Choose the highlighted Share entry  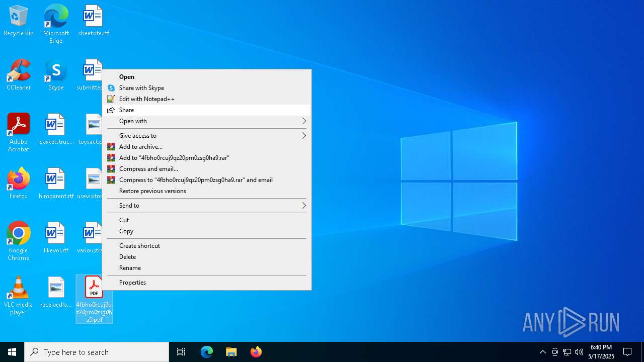pos(207,110)
